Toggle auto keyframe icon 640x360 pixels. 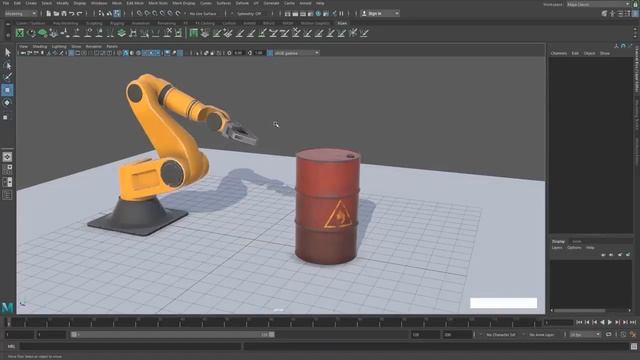[x=623, y=334]
